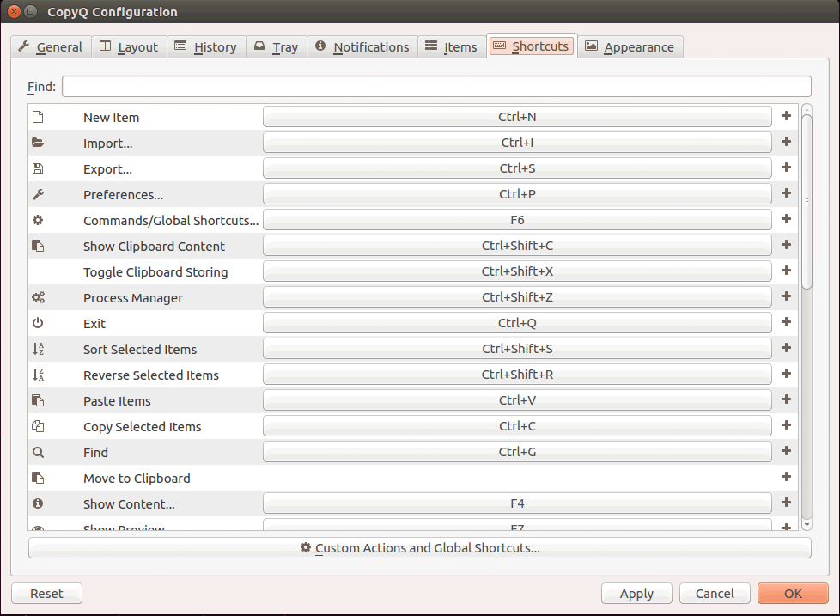Change the Ctrl+Q Exit shortcut
Screen dimensions: 840x616
[x=517, y=322]
